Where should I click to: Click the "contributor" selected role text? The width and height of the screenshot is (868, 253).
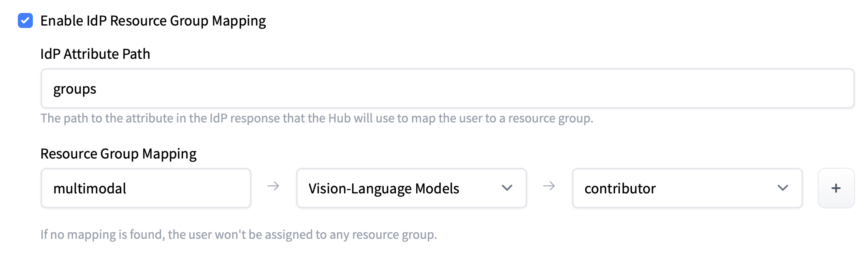point(620,189)
